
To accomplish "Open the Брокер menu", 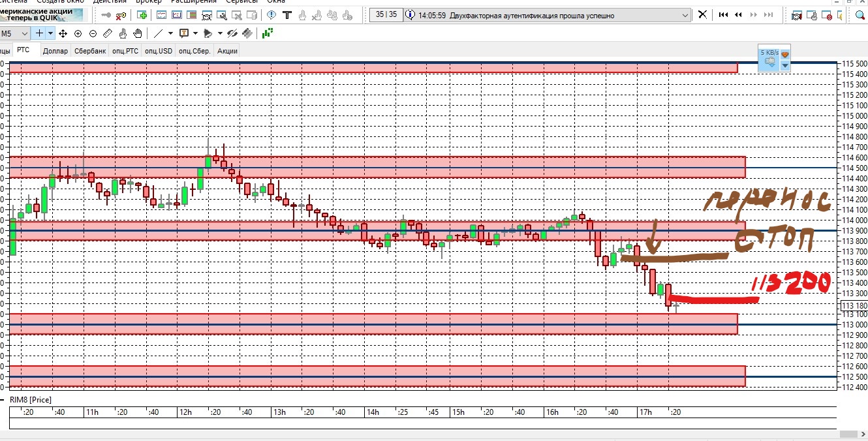I will (x=149, y=2).
